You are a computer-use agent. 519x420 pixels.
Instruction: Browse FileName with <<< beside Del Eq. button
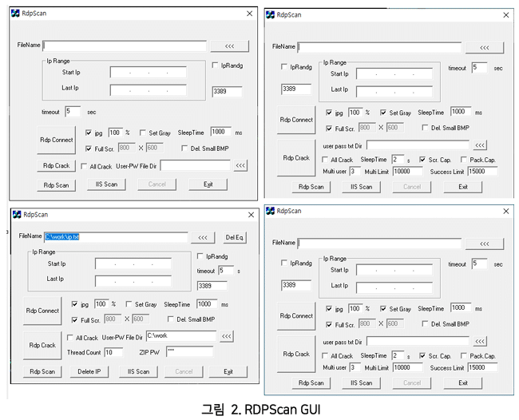coord(203,238)
